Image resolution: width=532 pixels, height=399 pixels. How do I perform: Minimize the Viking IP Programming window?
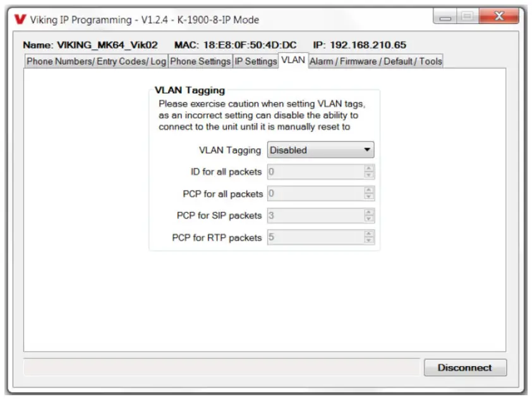[x=445, y=16]
